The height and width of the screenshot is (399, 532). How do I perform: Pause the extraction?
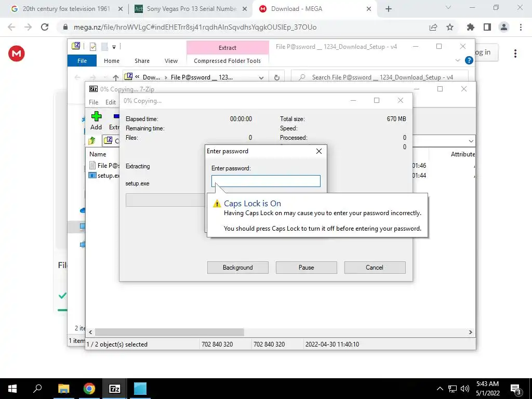[x=307, y=268]
